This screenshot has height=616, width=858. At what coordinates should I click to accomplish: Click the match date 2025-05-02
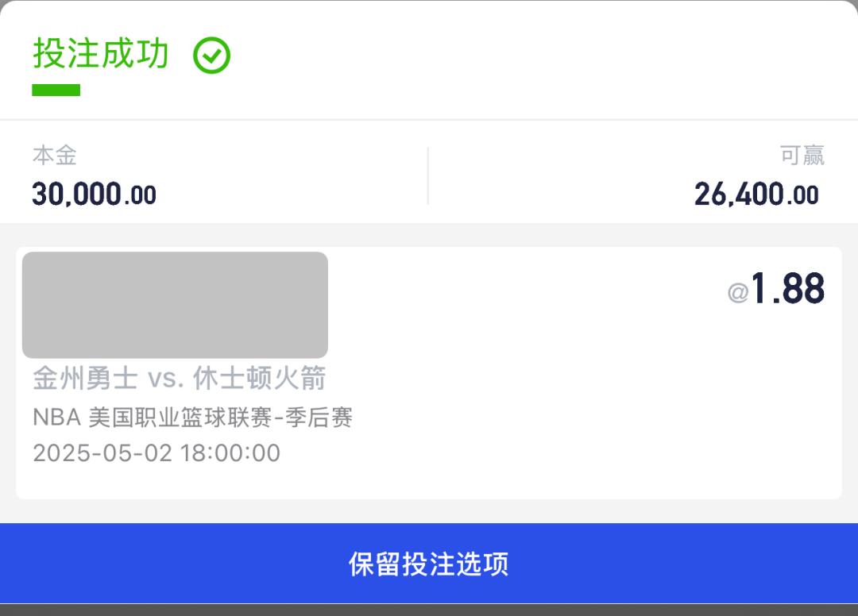pos(102,453)
